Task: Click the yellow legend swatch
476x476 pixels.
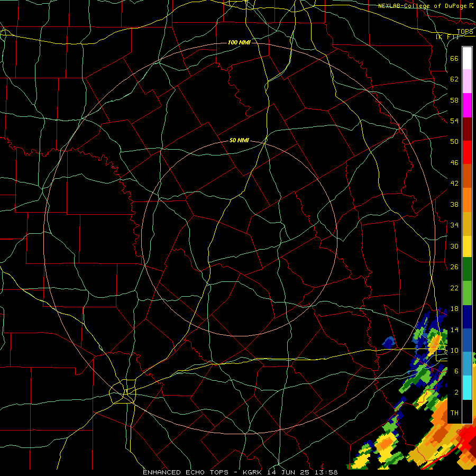Action: click(467, 246)
